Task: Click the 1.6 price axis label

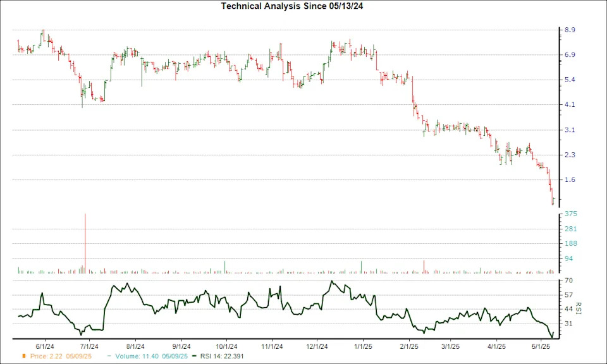Action: [x=570, y=179]
